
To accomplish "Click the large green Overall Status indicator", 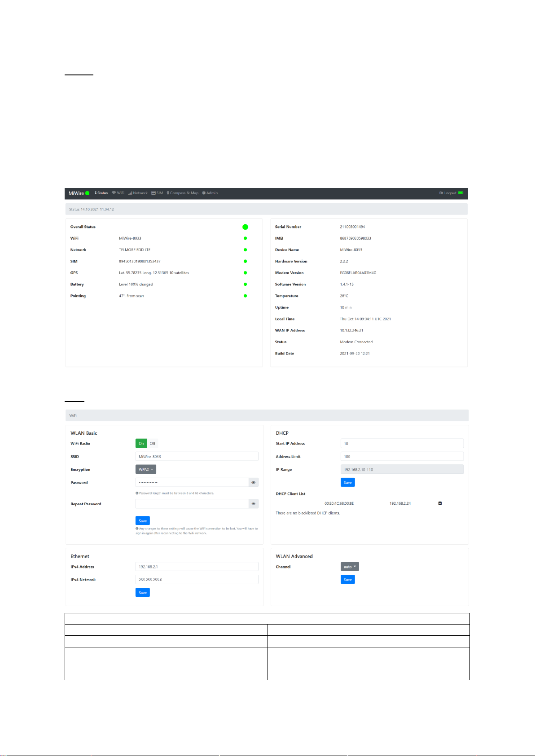I will point(245,227).
